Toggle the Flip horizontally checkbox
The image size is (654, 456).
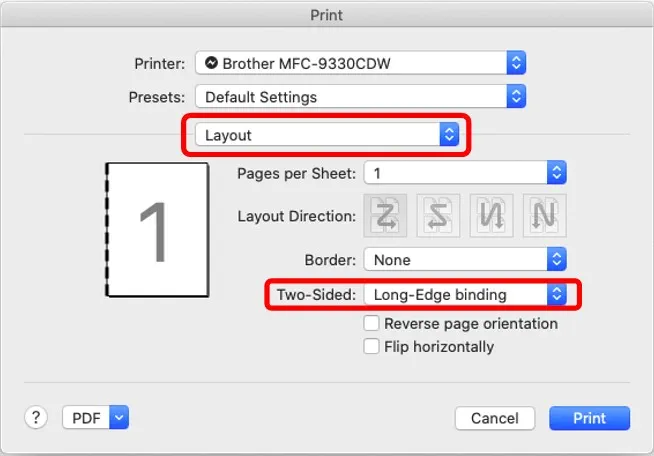click(x=371, y=347)
